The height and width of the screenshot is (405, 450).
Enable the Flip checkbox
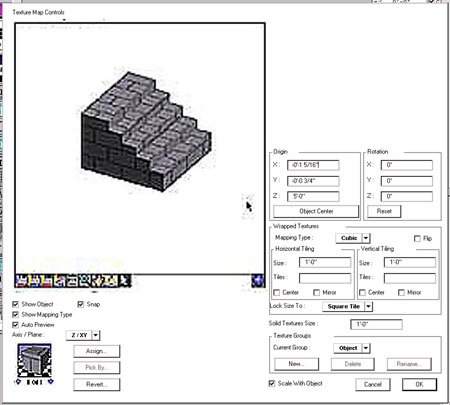click(x=417, y=239)
